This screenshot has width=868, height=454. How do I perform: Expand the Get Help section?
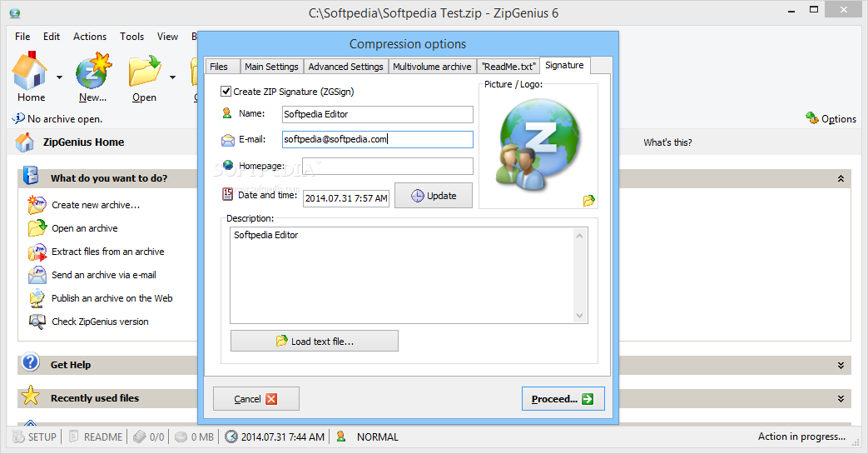[x=841, y=366]
